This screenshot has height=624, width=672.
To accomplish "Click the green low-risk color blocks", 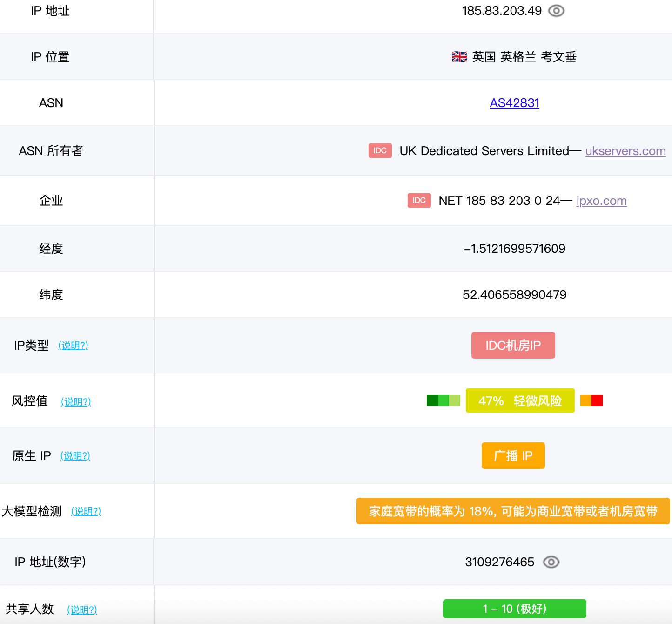I will (x=443, y=400).
